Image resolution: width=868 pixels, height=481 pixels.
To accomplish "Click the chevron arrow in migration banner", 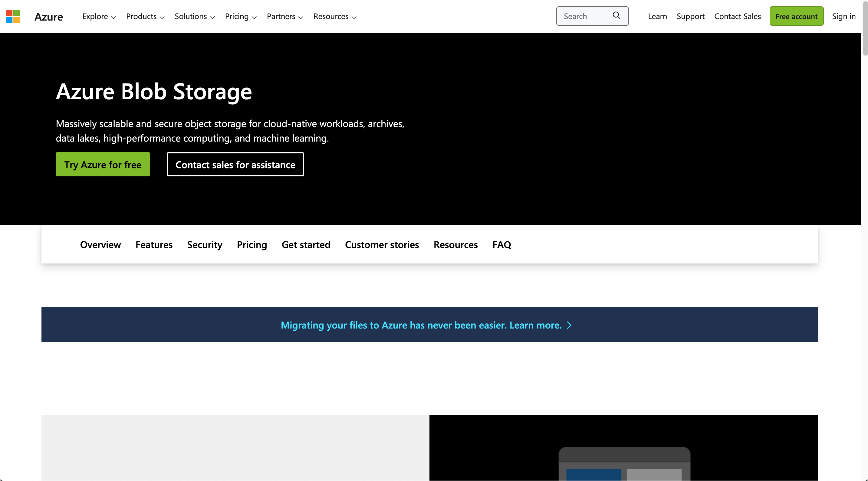I will pos(569,325).
